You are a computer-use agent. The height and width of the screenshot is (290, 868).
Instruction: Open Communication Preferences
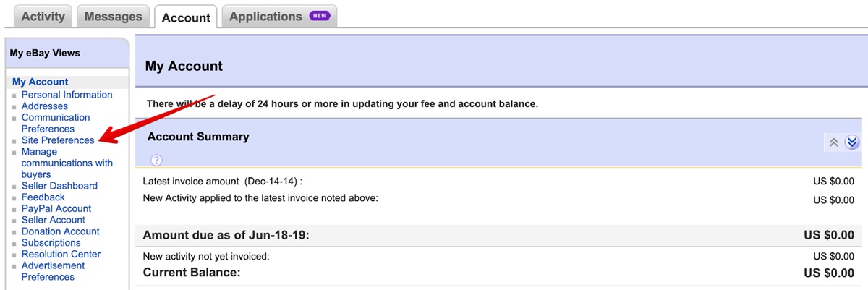pyautogui.click(x=56, y=123)
